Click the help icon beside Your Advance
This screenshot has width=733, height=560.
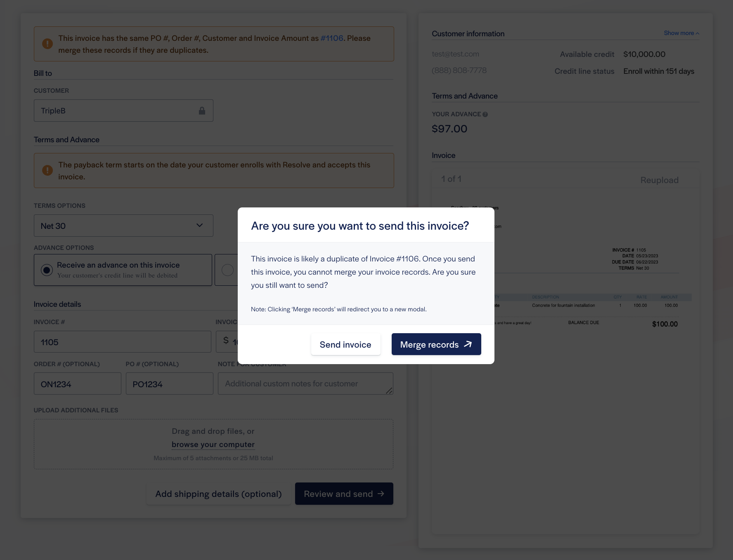coord(485,114)
